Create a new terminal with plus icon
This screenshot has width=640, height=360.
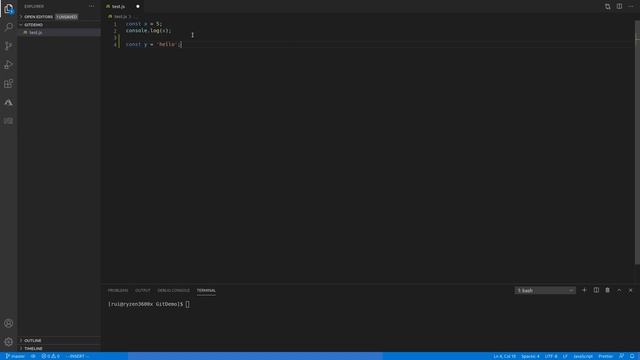pyautogui.click(x=584, y=290)
